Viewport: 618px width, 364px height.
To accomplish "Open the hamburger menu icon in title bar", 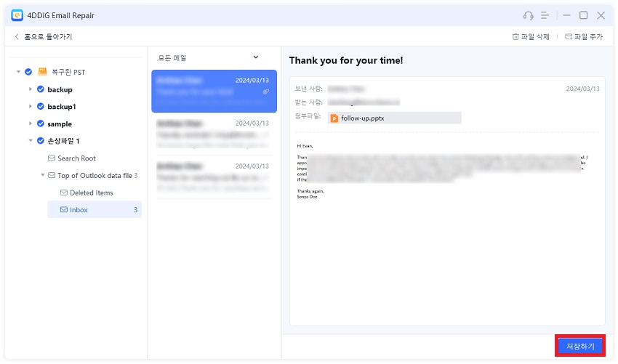I will [545, 15].
